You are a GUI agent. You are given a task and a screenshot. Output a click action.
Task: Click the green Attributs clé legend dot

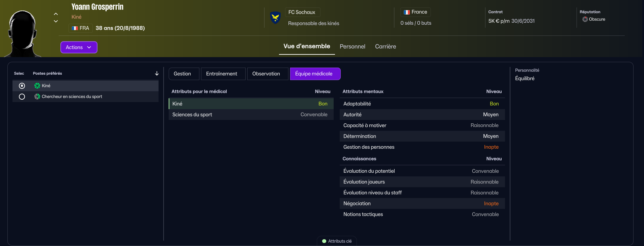(324, 241)
